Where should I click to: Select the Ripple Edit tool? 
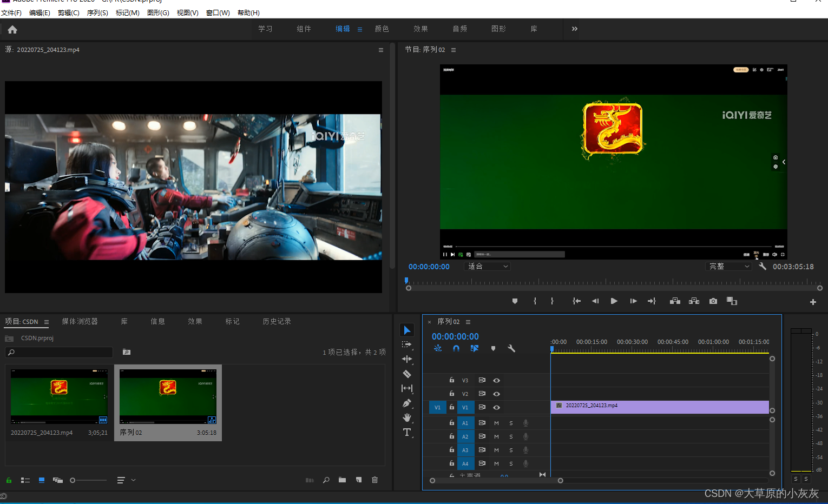pyautogui.click(x=407, y=359)
